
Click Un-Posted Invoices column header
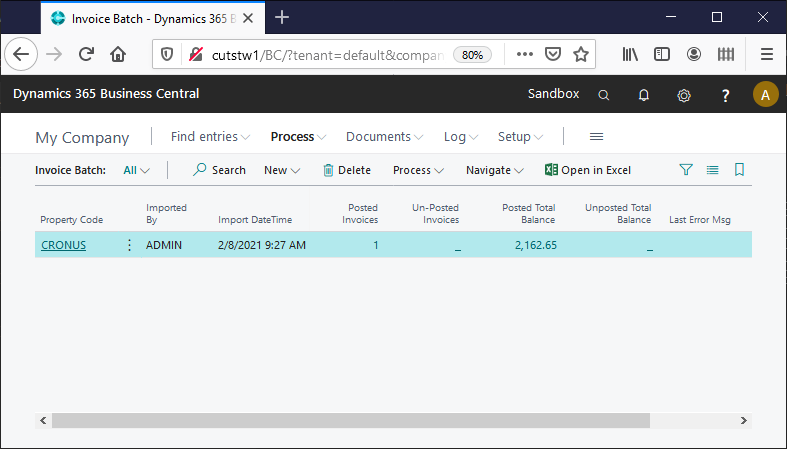(435, 214)
